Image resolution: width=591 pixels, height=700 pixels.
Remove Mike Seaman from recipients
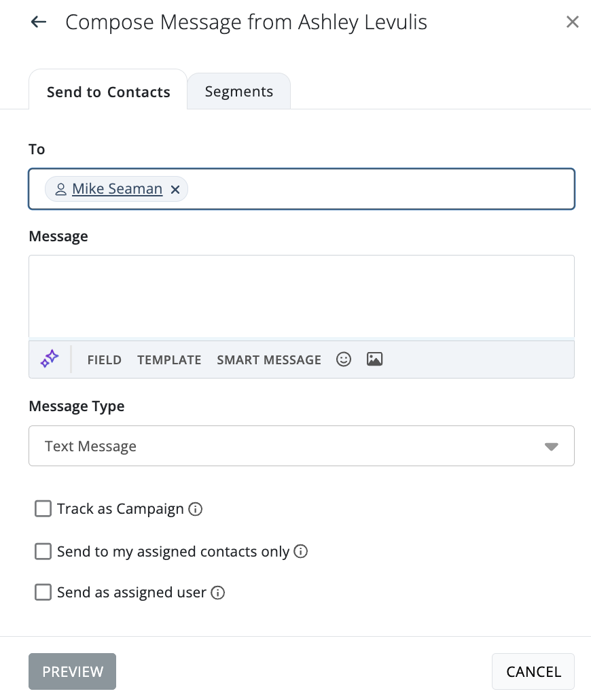click(175, 190)
